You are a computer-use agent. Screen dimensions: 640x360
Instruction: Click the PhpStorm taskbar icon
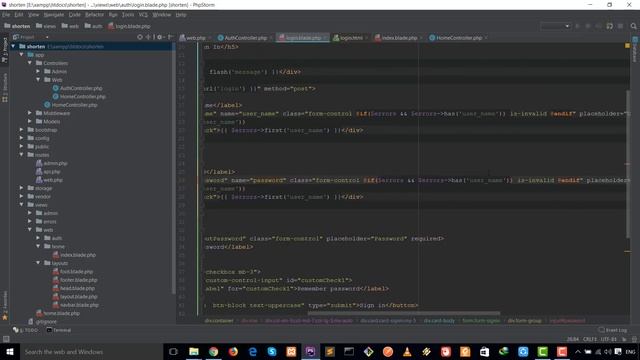[310, 351]
